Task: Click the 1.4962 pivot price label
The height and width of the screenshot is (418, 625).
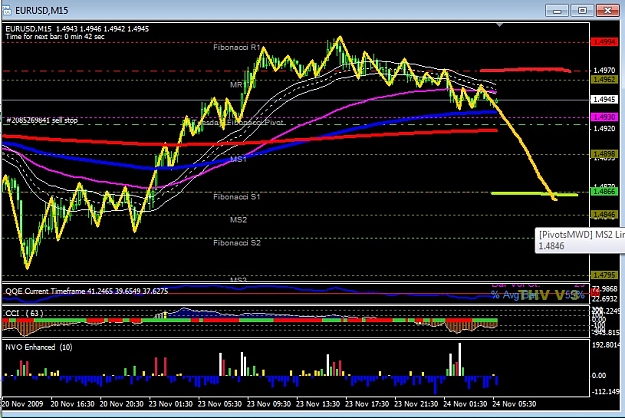Action: (x=604, y=80)
